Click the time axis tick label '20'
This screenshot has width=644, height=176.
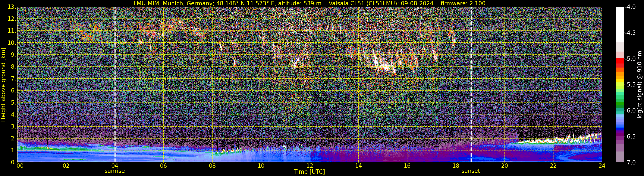pos(505,166)
